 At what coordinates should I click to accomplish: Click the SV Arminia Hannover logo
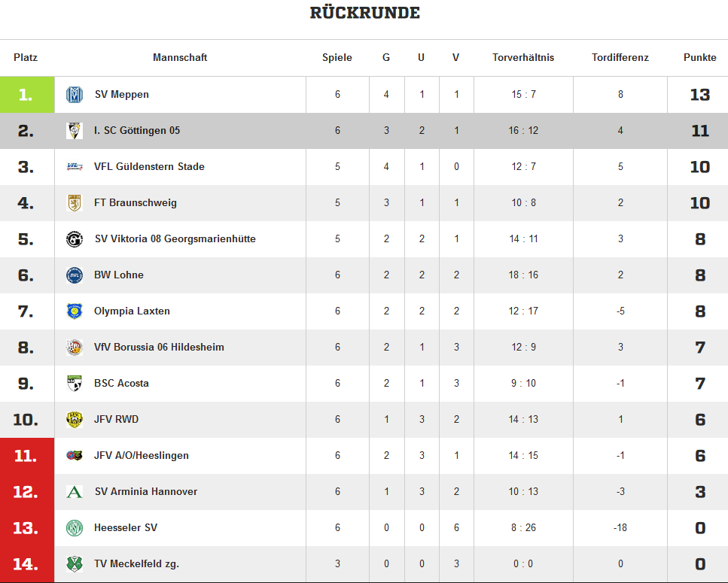(74, 492)
